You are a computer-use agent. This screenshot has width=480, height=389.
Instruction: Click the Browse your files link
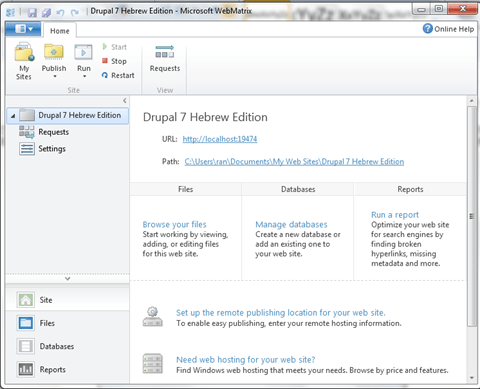(x=175, y=224)
